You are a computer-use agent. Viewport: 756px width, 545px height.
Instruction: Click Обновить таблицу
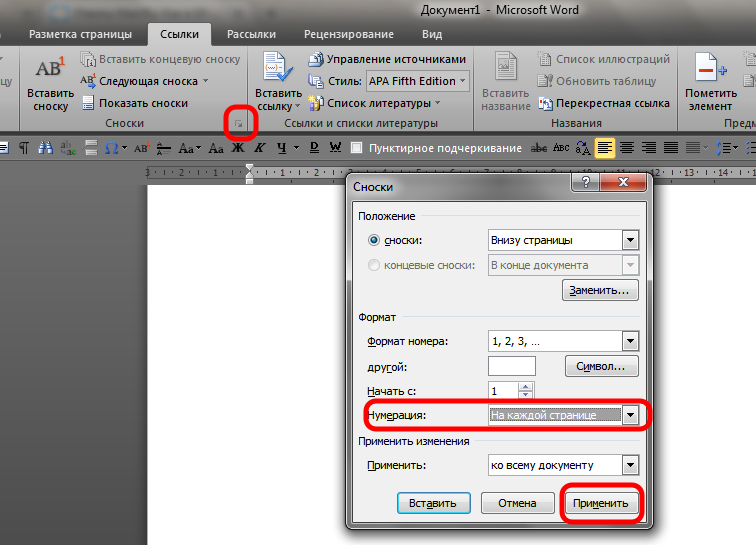[x=597, y=81]
